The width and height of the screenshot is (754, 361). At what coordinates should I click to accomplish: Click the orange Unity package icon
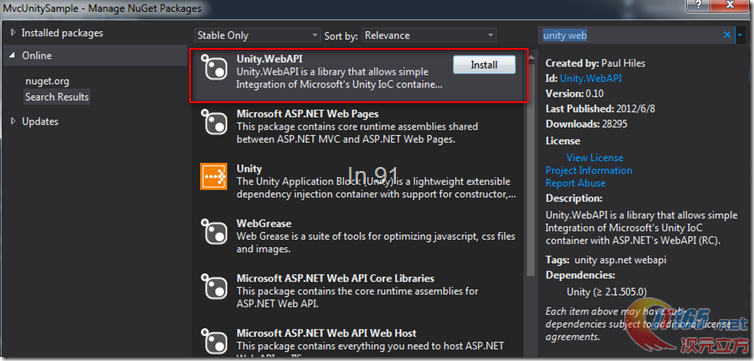214,177
